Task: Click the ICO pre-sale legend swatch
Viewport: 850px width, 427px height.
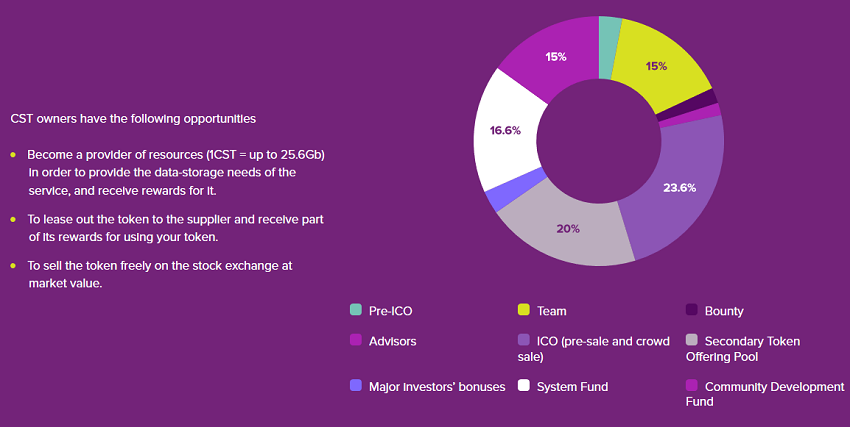Action: click(x=523, y=341)
